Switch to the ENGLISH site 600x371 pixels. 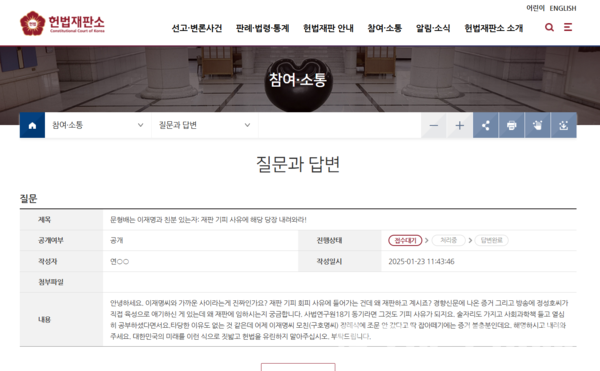pos(563,8)
